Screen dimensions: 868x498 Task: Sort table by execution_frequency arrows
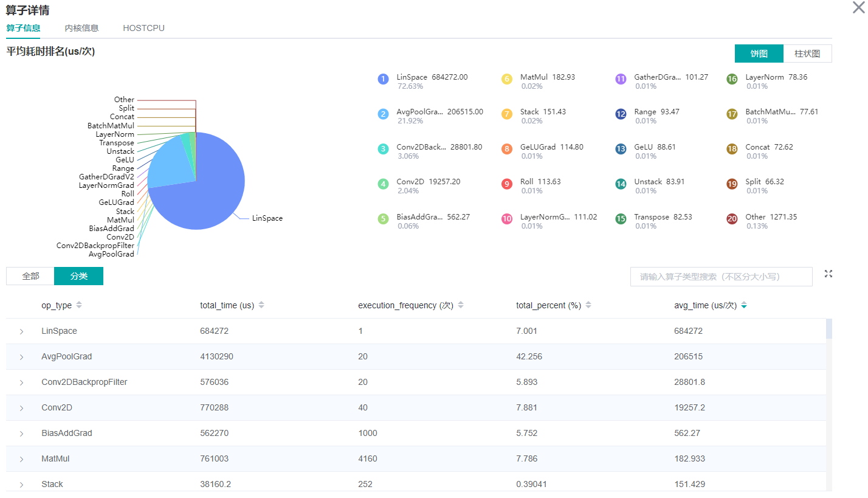(461, 305)
